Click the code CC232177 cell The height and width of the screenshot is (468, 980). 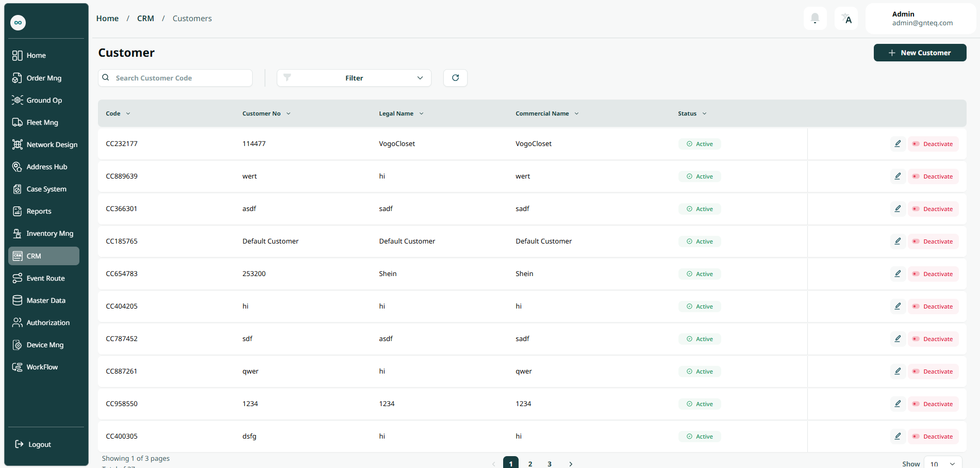[122, 144]
